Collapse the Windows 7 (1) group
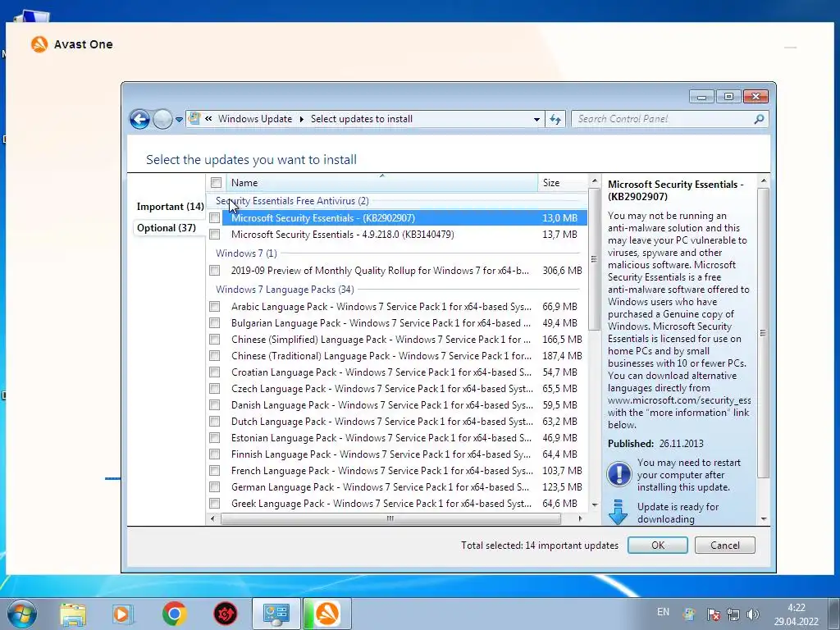This screenshot has width=840, height=630. (x=246, y=253)
